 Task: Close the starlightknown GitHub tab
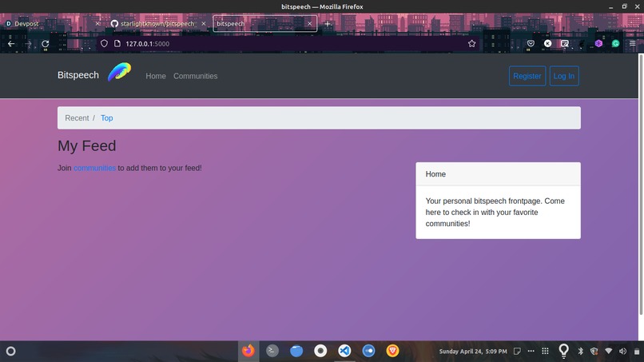pyautogui.click(x=203, y=24)
